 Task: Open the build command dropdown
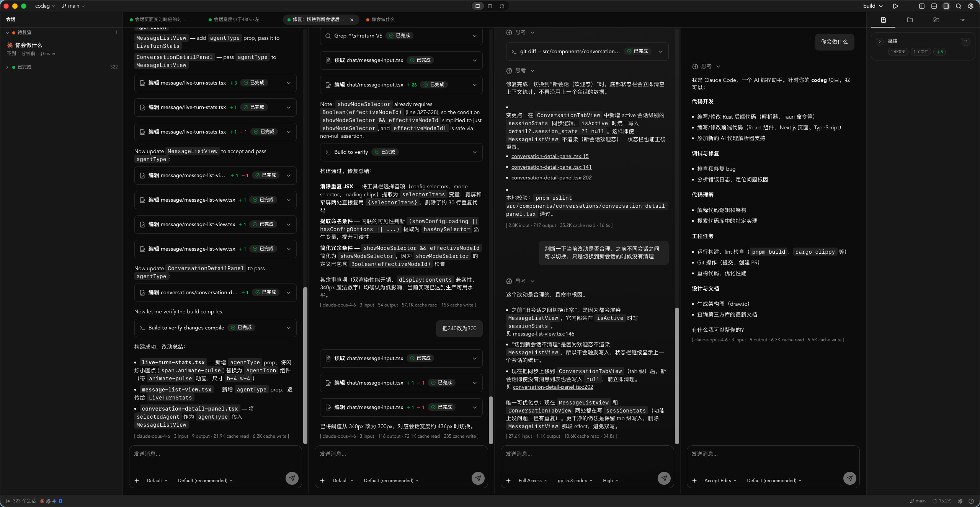[873, 6]
